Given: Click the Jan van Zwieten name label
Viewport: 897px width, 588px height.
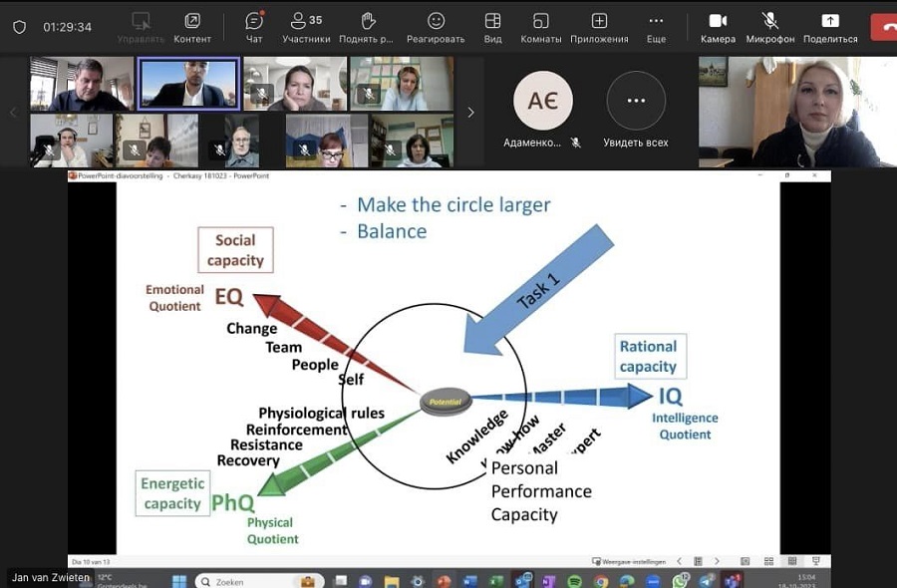Looking at the screenshot, I should coord(51,577).
